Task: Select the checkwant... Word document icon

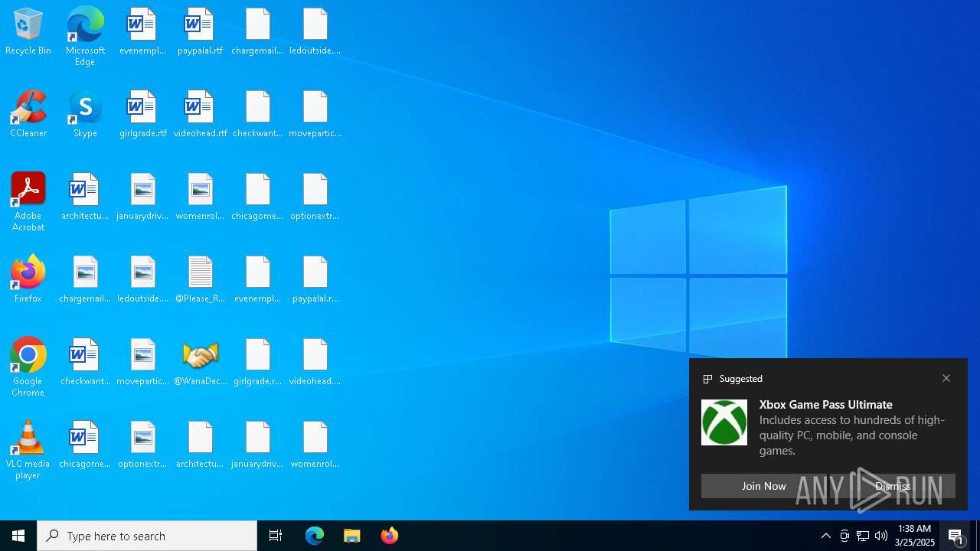Action: (x=85, y=363)
